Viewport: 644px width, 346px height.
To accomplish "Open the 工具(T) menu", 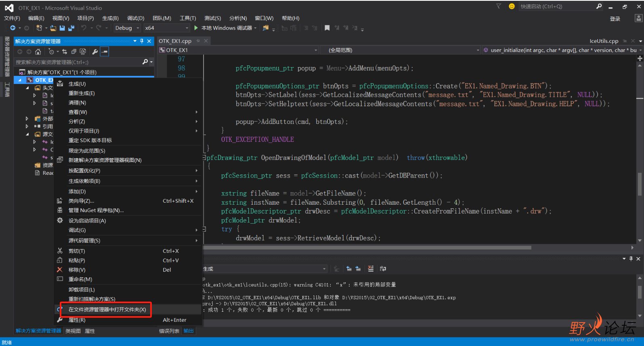I will point(188,18).
